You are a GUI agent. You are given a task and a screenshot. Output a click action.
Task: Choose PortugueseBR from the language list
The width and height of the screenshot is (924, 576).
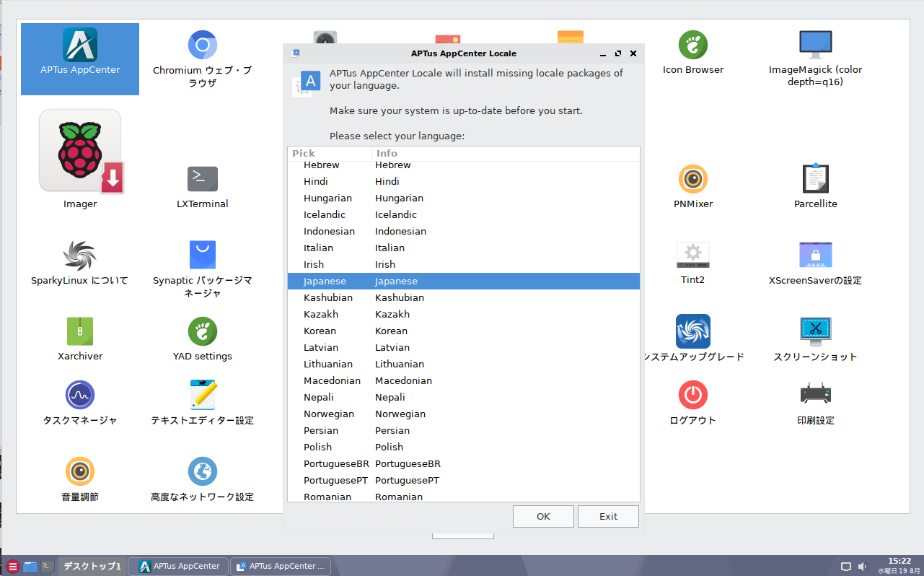tap(464, 463)
